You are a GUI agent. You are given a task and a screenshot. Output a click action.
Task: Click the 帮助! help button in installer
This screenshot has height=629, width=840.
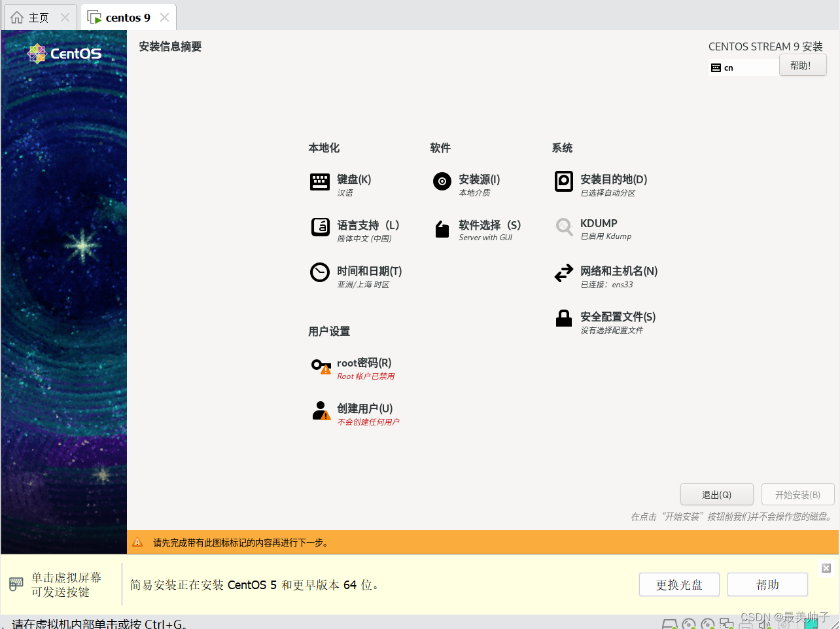pyautogui.click(x=803, y=65)
